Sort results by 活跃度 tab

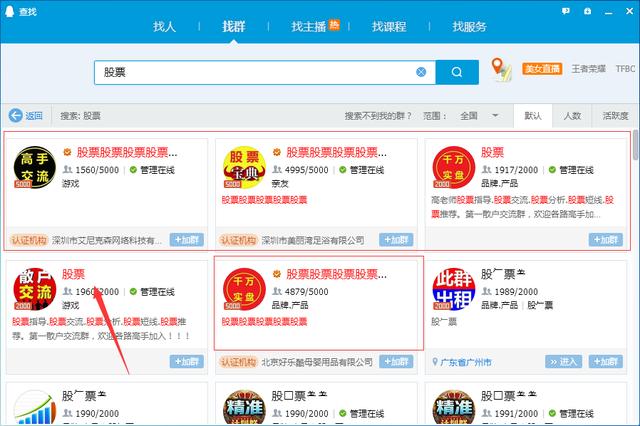(616, 116)
